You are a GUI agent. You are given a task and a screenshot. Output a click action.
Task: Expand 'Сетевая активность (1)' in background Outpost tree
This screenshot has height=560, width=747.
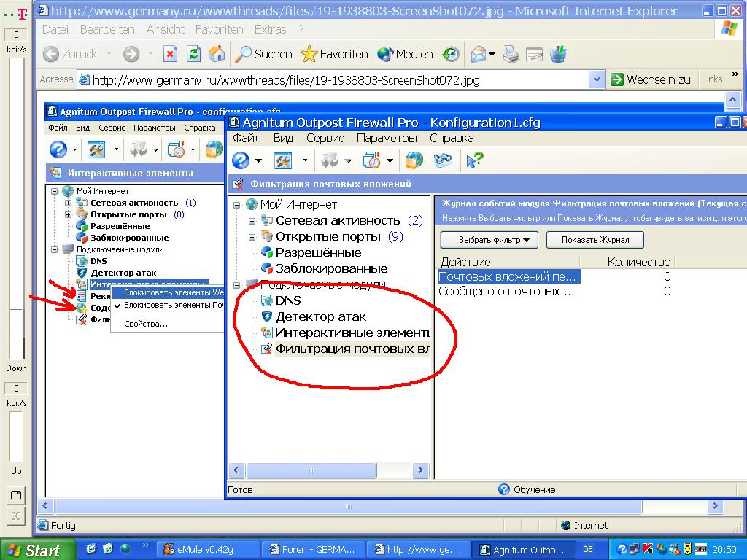tap(68, 203)
